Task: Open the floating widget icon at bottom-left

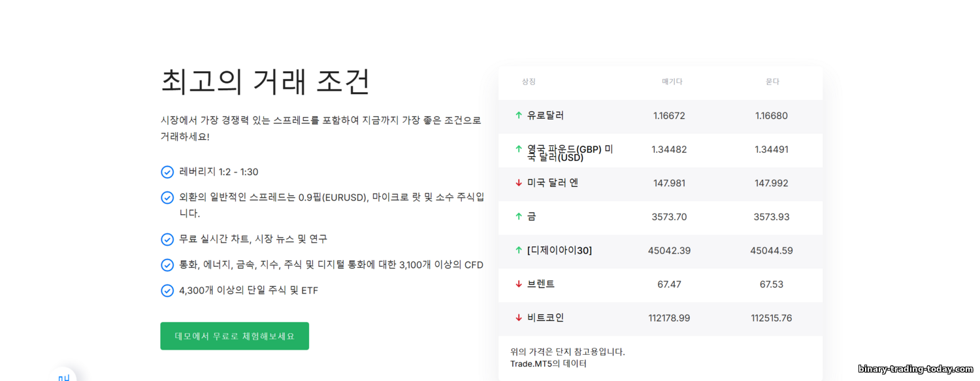Action: pyautogui.click(x=63, y=376)
